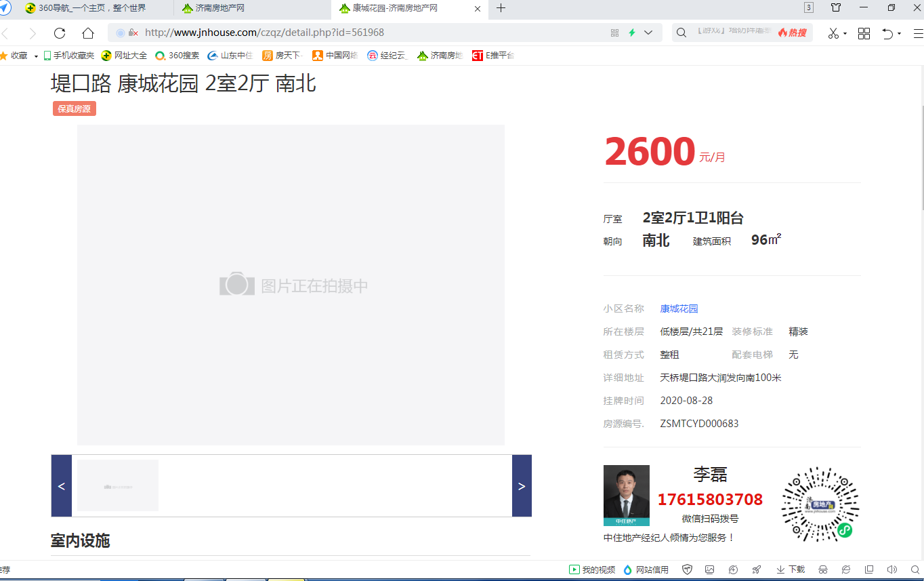The width and height of the screenshot is (924, 581).
Task: Reload the page with the refresh icon
Action: coord(60,33)
